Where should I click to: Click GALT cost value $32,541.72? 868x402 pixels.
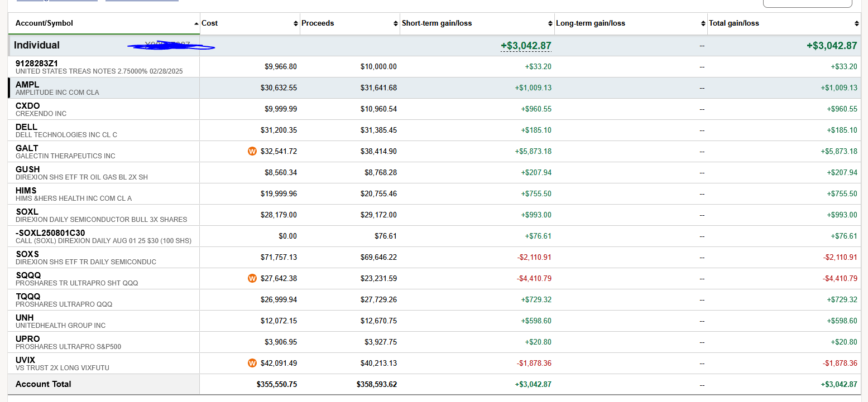pos(279,151)
